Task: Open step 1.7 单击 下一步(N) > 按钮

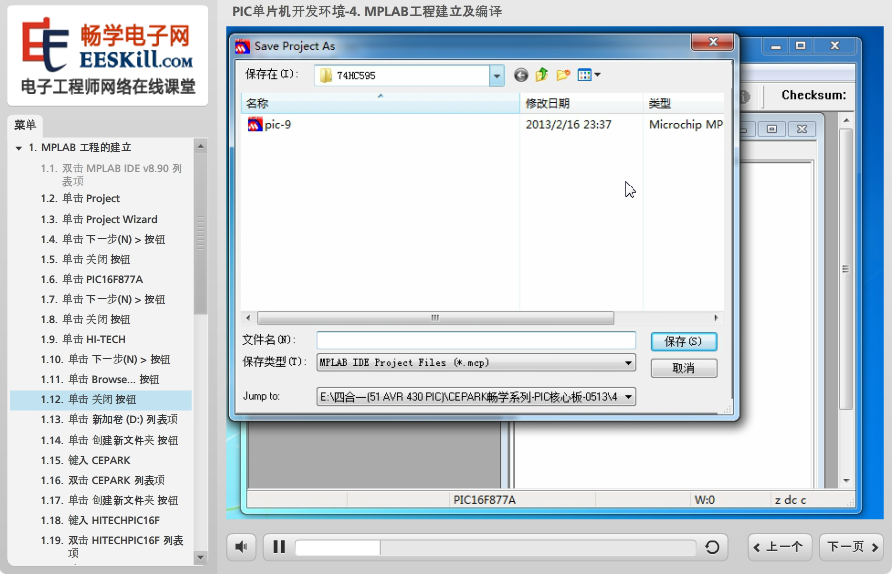Action: pyautogui.click(x=103, y=299)
